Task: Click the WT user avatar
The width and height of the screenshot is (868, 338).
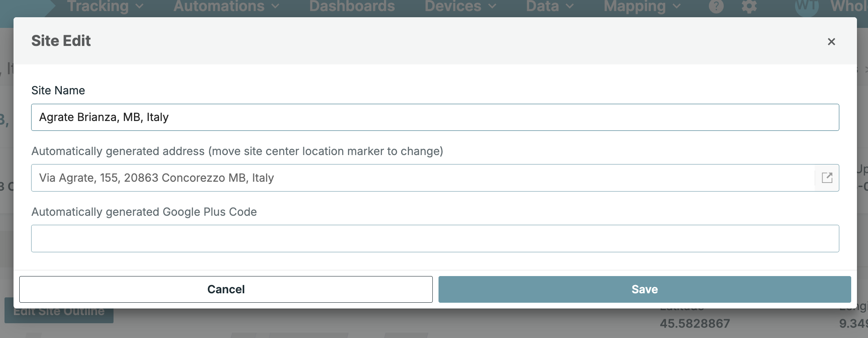Action: (x=807, y=7)
